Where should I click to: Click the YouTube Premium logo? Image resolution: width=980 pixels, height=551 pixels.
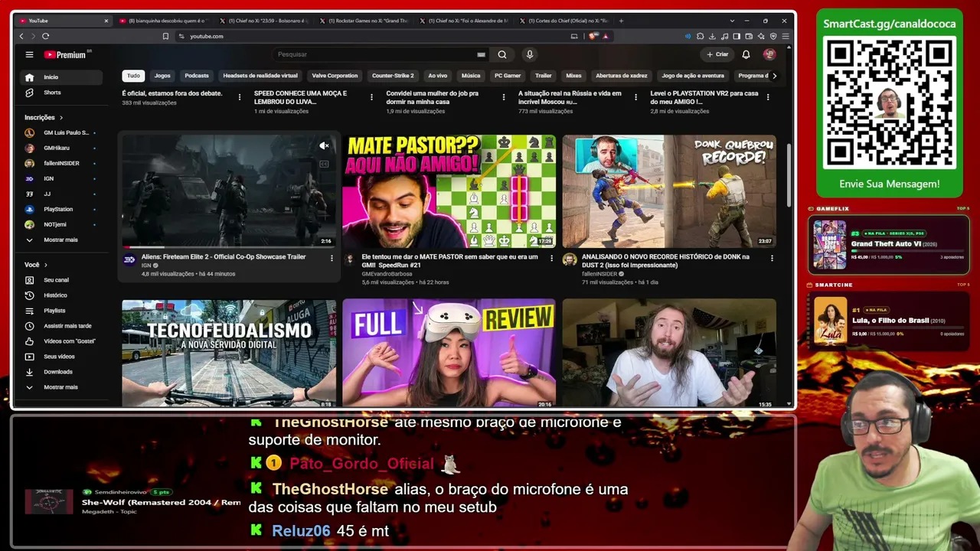click(x=65, y=54)
